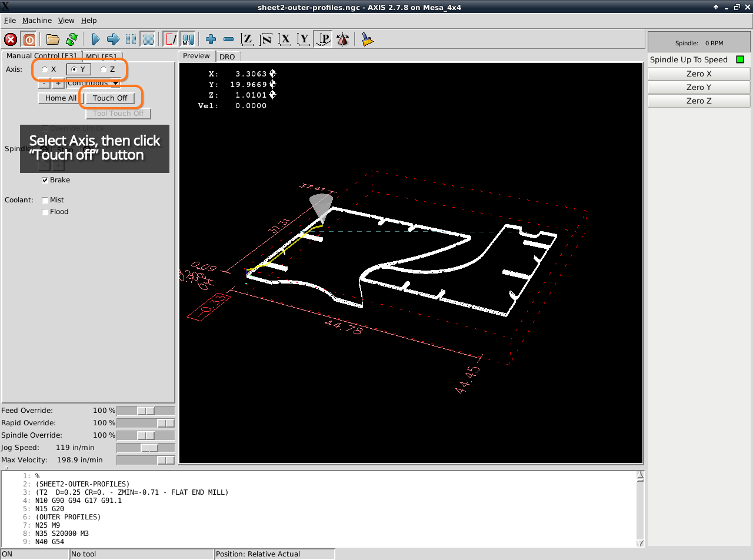Open the Help menu
The width and height of the screenshot is (753, 560).
tap(89, 20)
